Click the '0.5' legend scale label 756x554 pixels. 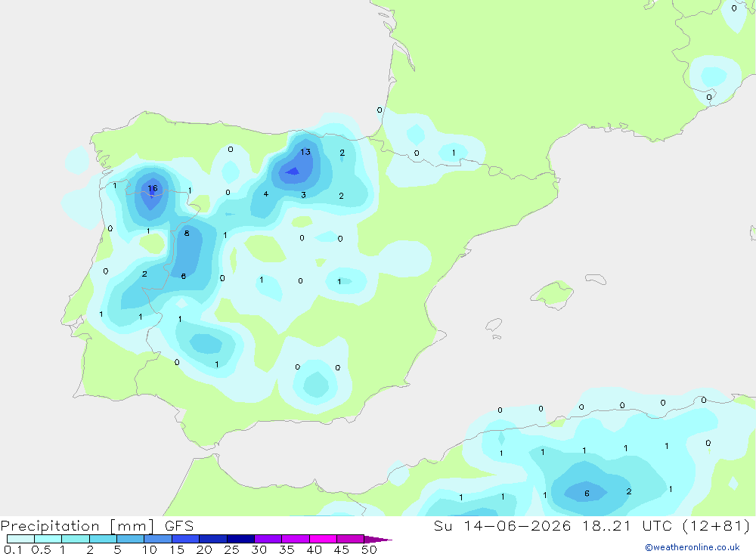click(41, 549)
